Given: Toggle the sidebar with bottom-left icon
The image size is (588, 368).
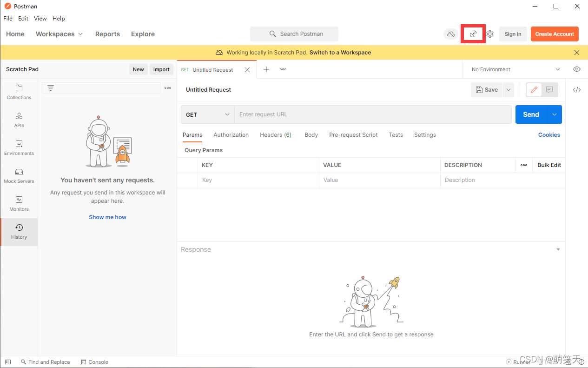Looking at the screenshot, I should (x=7, y=362).
